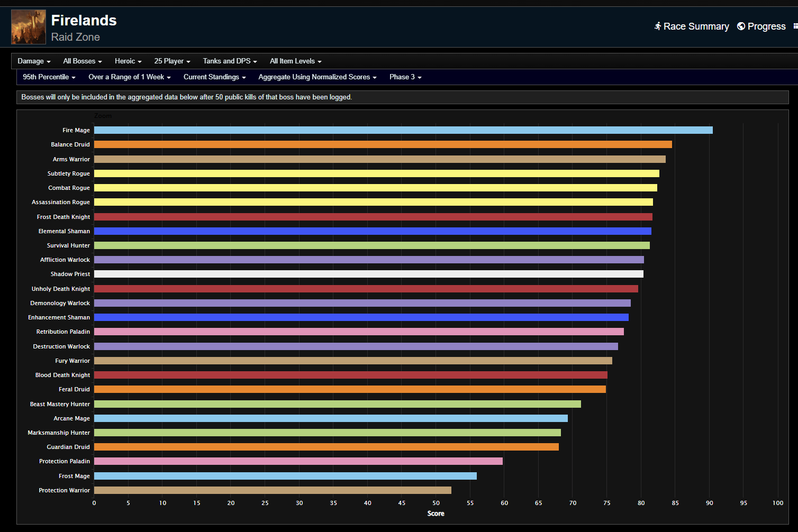
Task: Click the Shadow Priest axis label
Action: pos(70,274)
